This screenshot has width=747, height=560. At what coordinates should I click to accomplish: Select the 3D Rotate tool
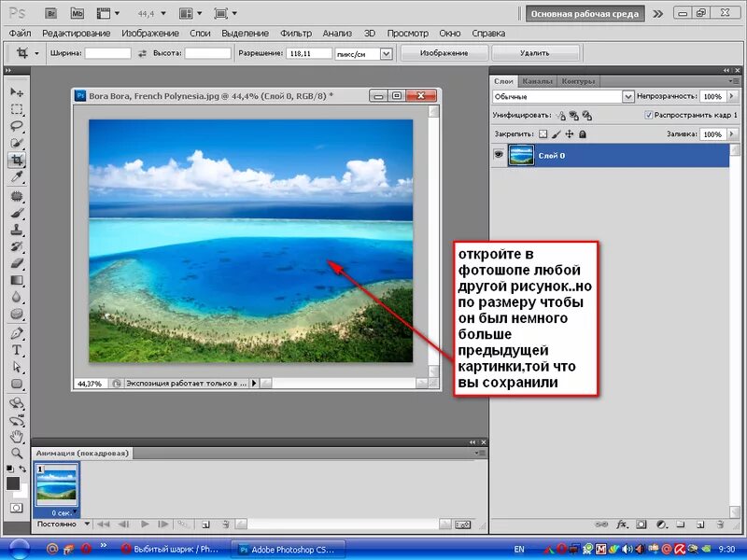[x=17, y=403]
